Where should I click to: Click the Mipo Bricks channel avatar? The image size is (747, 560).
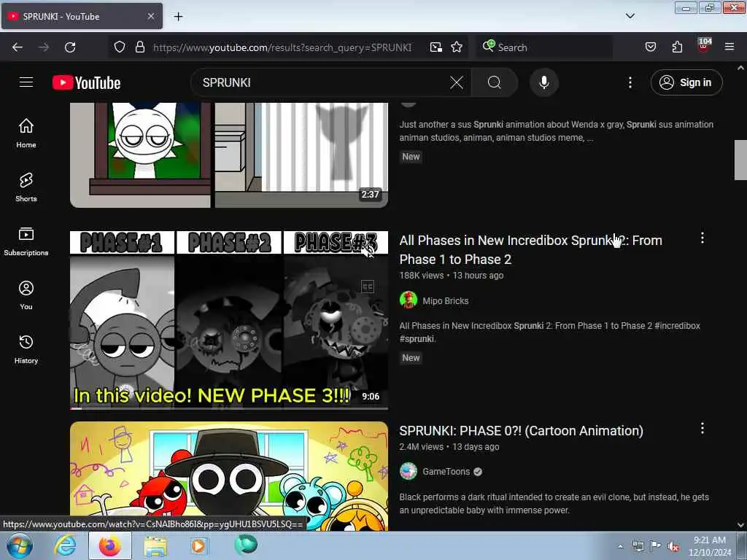409,300
